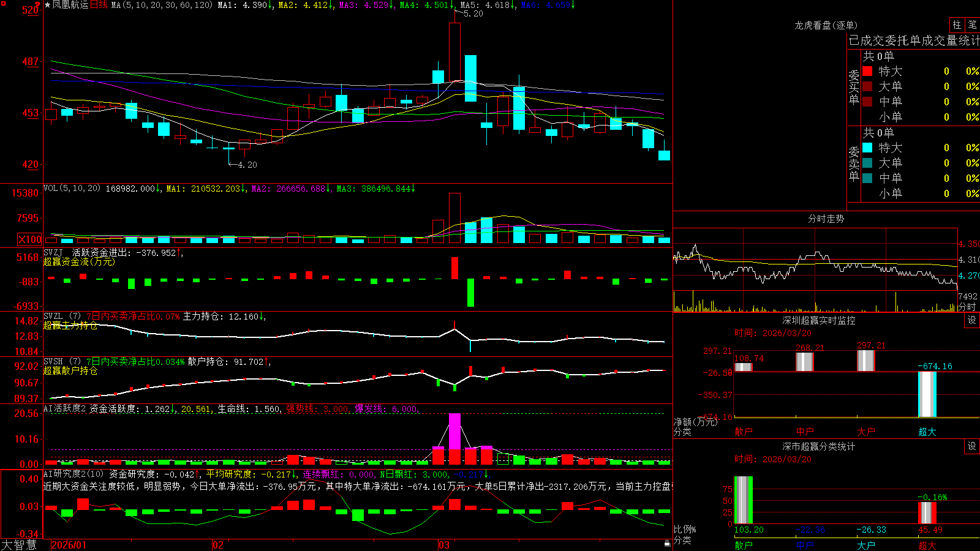Click the tall green-edged 散户 ratio bar
The width and height of the screenshot is (980, 551).
click(744, 500)
